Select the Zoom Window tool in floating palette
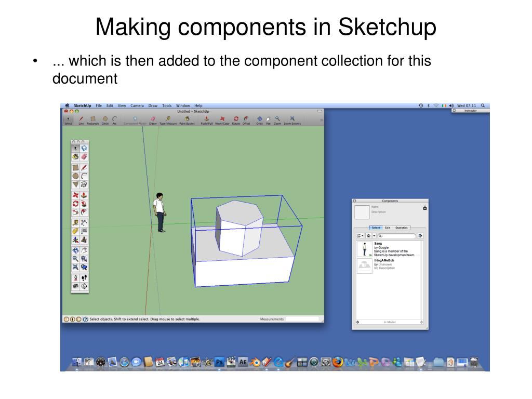Screen dimensions: 532x399 click(84, 259)
